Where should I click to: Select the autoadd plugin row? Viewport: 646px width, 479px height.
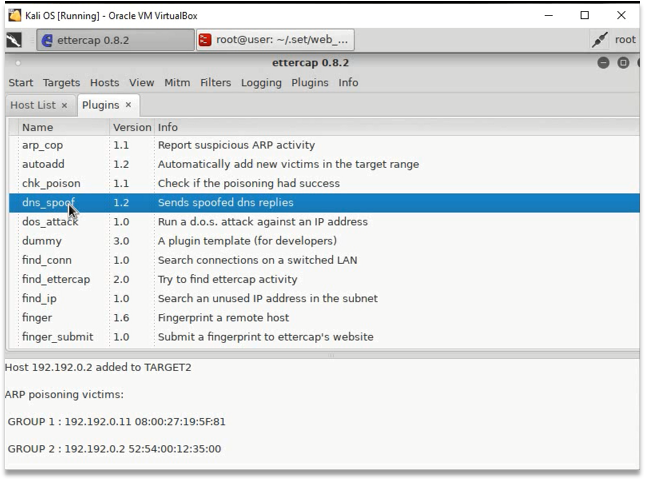[324, 164]
